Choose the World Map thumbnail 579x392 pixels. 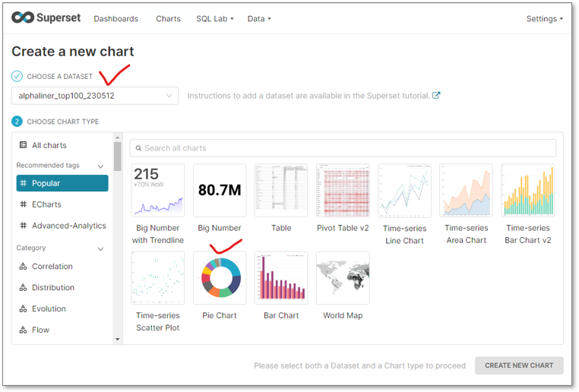click(x=343, y=278)
